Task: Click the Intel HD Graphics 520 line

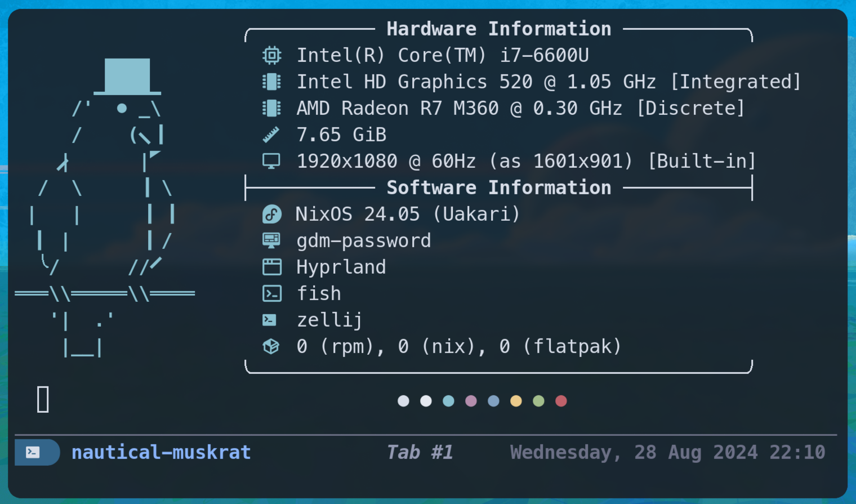Action: click(x=549, y=82)
